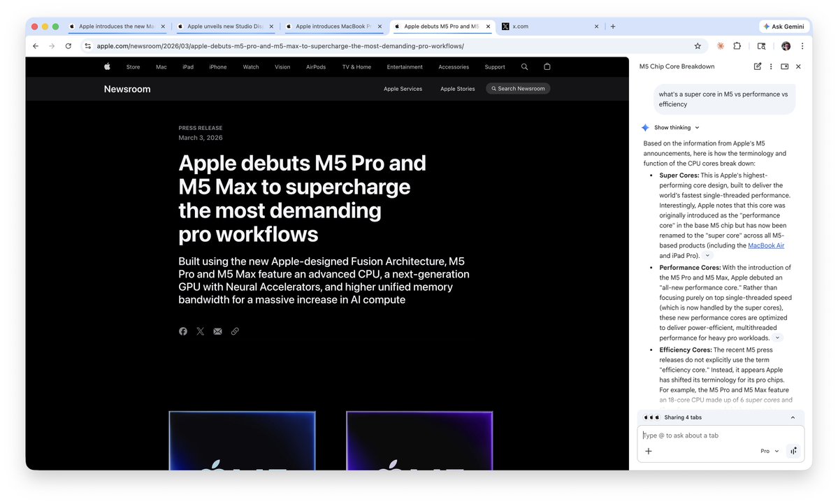Image resolution: width=838 pixels, height=504 pixels.
Task: Click the Apple logo in nav
Action: 107,67
